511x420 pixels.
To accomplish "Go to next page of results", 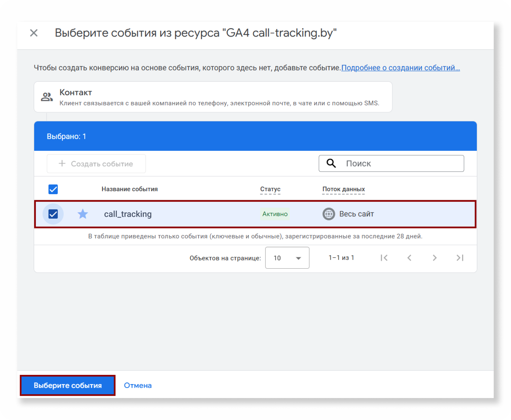I will [435, 258].
